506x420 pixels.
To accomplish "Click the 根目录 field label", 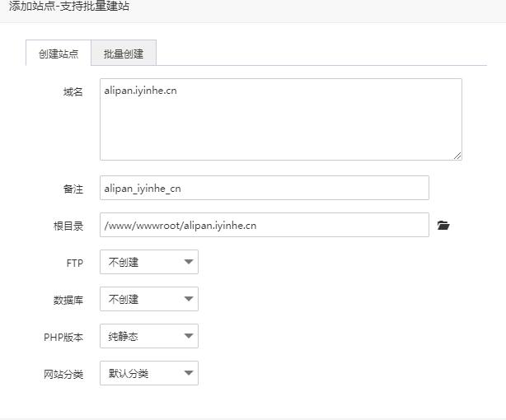I will [x=68, y=226].
